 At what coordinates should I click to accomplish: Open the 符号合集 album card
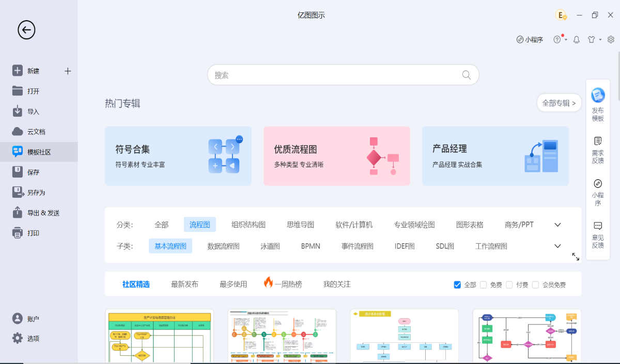click(x=178, y=156)
